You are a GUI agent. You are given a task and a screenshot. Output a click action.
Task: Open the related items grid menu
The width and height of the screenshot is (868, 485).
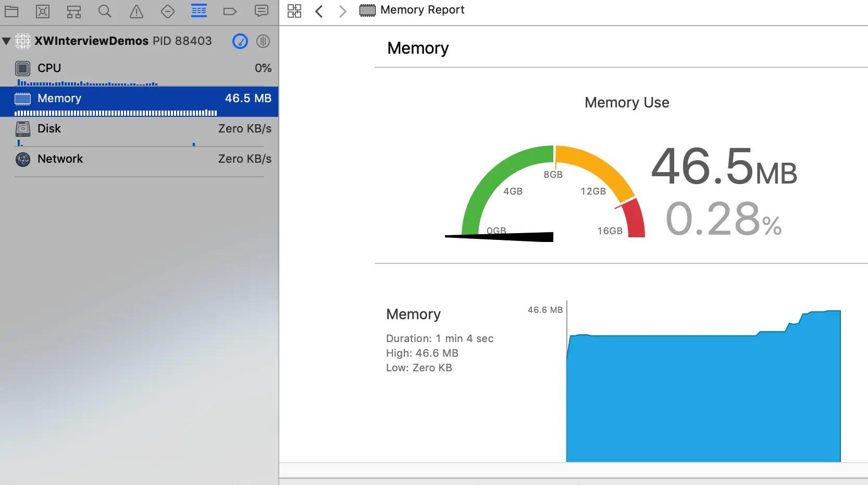294,11
